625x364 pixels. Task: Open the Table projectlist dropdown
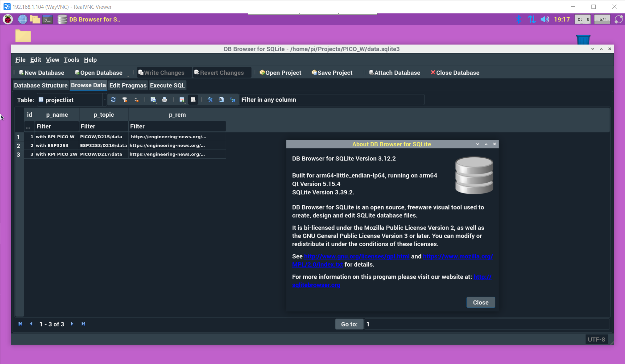tap(72, 100)
